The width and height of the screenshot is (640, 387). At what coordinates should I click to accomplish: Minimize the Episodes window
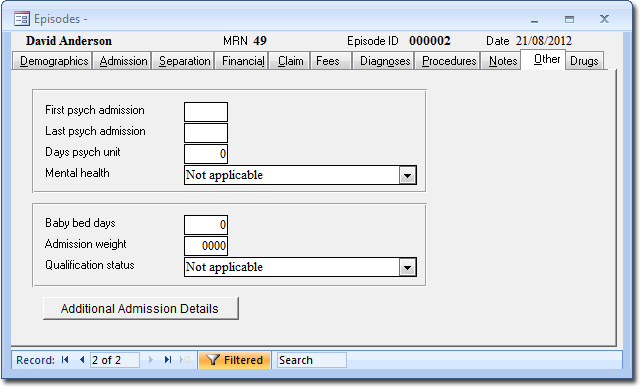534,20
